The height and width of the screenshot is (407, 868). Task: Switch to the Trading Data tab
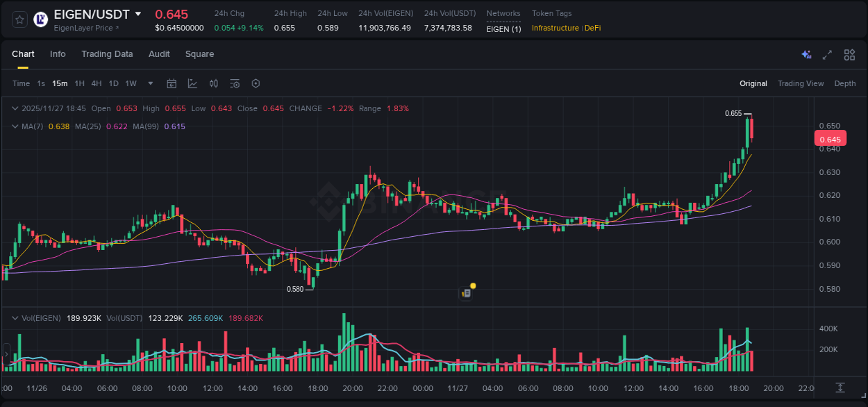coord(107,54)
